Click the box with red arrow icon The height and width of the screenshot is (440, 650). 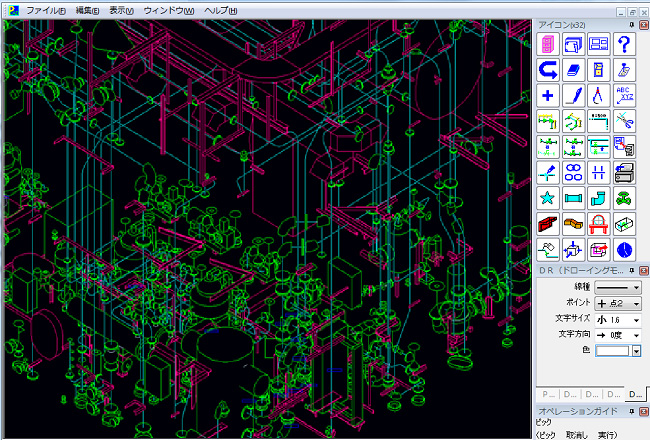599,250
